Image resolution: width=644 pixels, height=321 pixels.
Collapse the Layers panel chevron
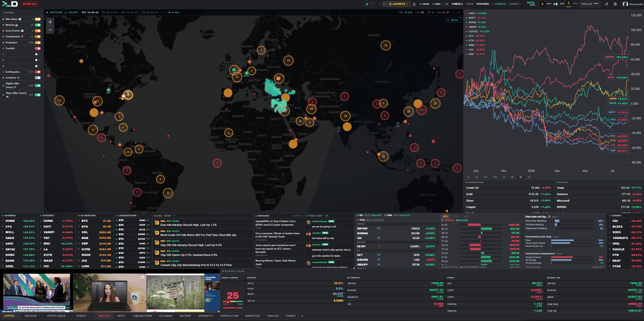[x=40, y=13]
